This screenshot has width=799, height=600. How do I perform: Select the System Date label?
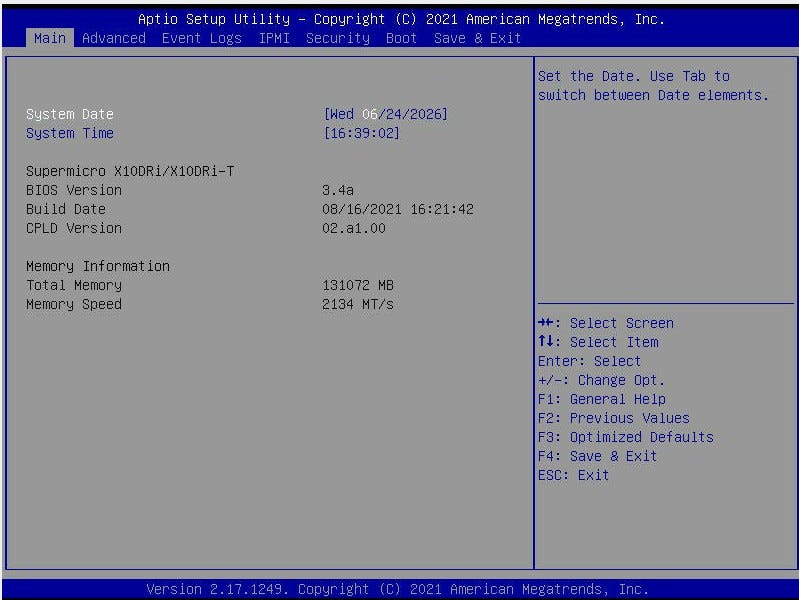(70, 114)
